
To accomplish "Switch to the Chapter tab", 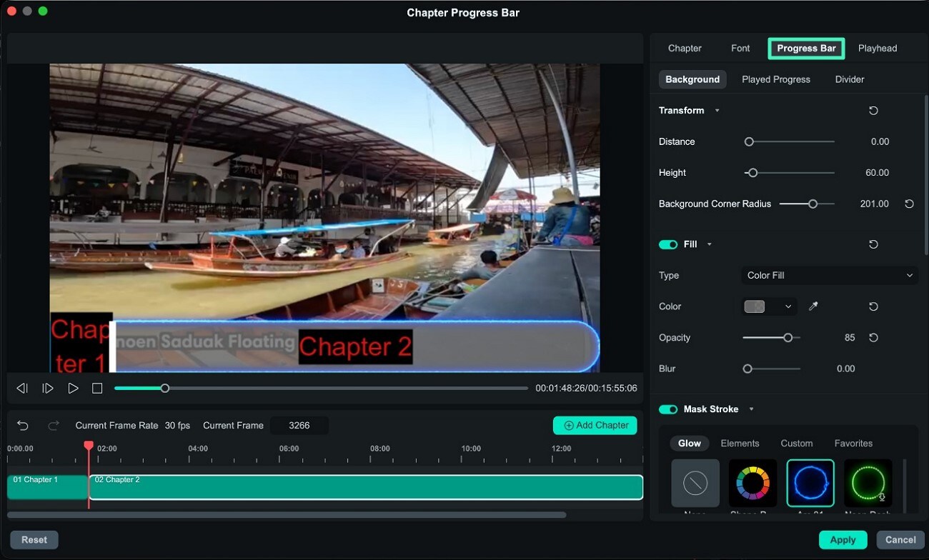I will click(x=685, y=49).
